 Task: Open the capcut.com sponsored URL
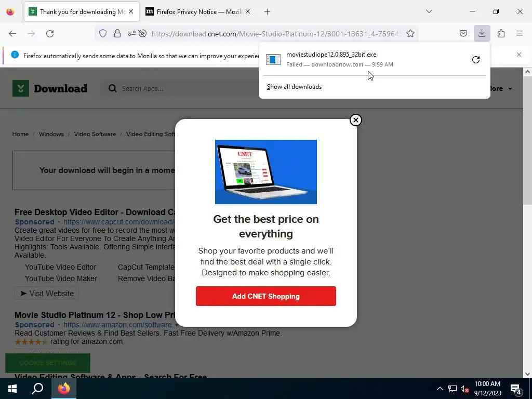coord(119,222)
